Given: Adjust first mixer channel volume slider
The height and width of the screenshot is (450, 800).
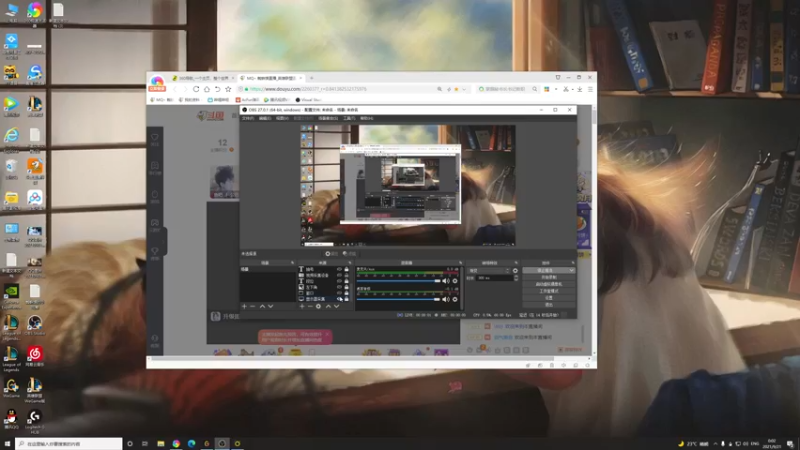Looking at the screenshot, I should (x=398, y=281).
